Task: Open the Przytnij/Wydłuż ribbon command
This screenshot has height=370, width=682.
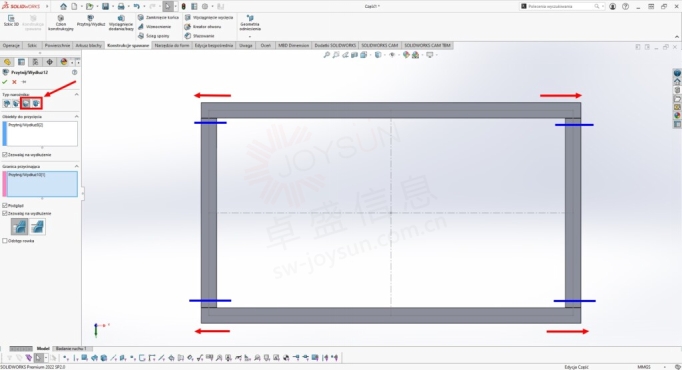Action: pos(91,20)
